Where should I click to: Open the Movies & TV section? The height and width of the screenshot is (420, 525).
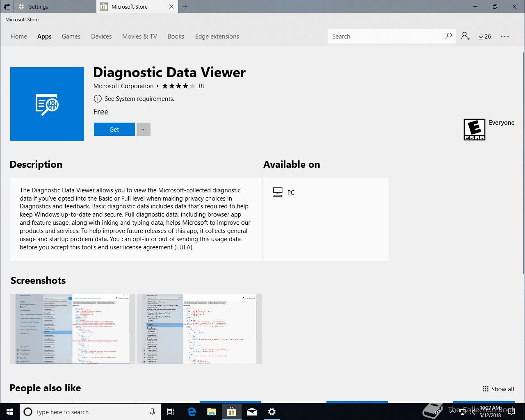pos(139,37)
